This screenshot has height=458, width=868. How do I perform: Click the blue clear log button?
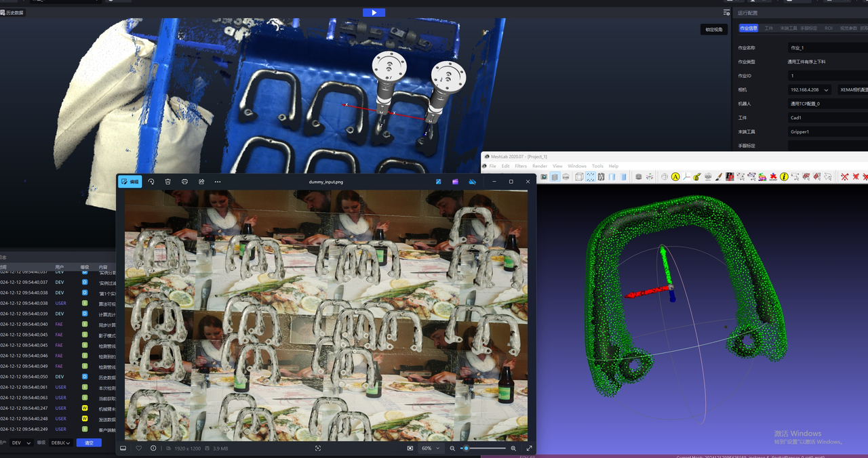(89, 442)
